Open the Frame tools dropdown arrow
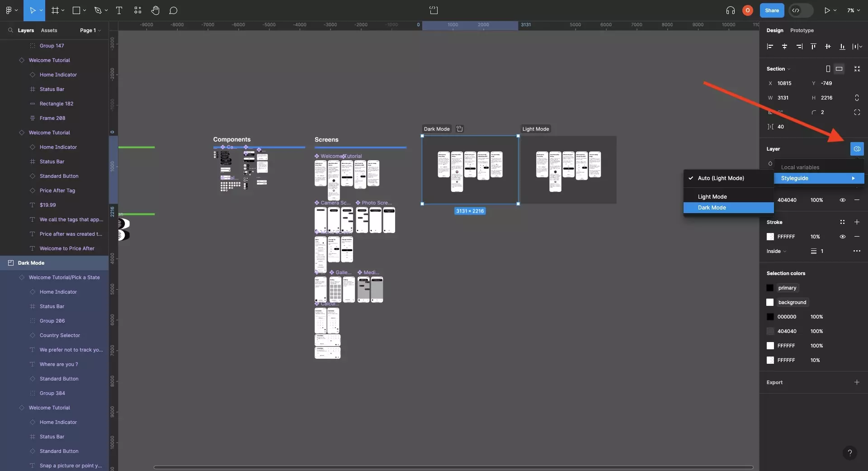The height and width of the screenshot is (471, 868). click(63, 10)
